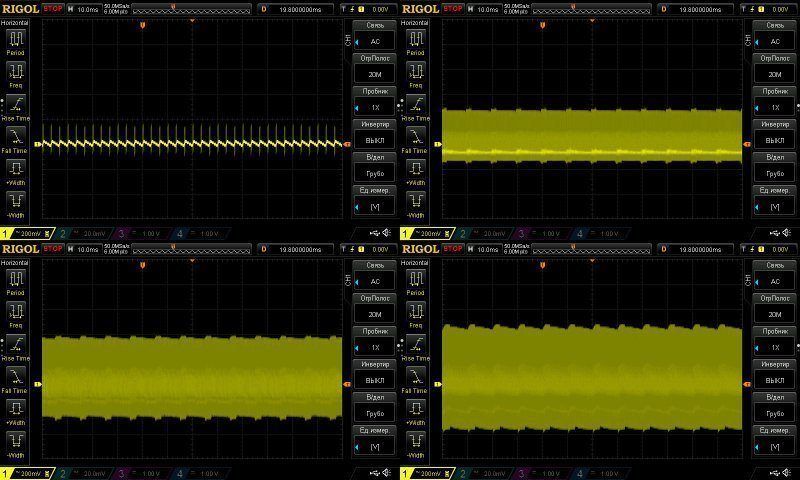This screenshot has height=480, width=800.
Task: Select Fall Time measurement in bottom-left scope screen
Action: click(16, 381)
